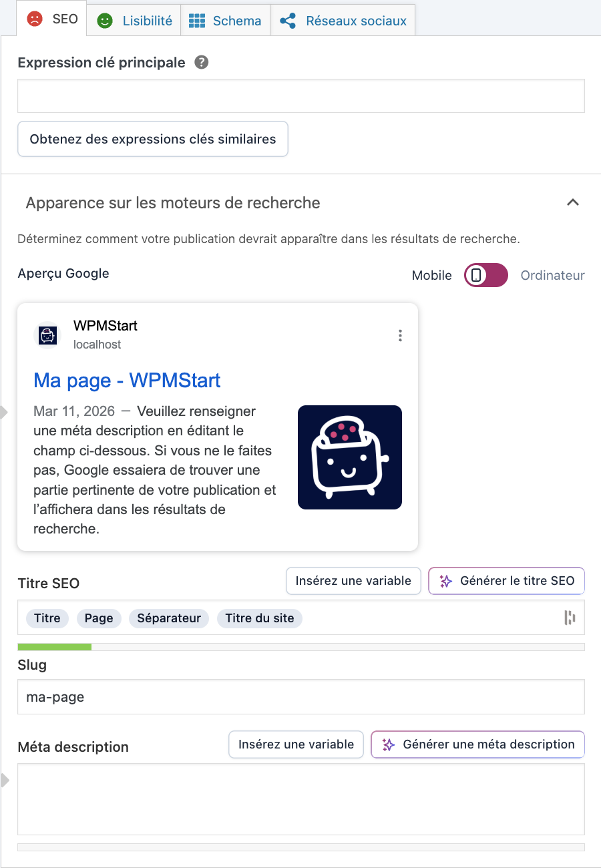Image resolution: width=601 pixels, height=868 pixels.
Task: Open the SEO tab
Action: click(x=52, y=19)
